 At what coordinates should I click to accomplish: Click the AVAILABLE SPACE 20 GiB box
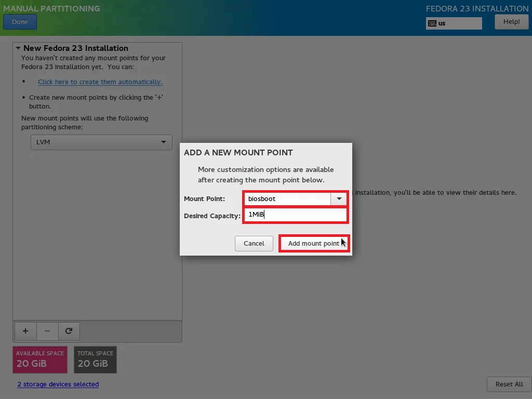(x=40, y=360)
